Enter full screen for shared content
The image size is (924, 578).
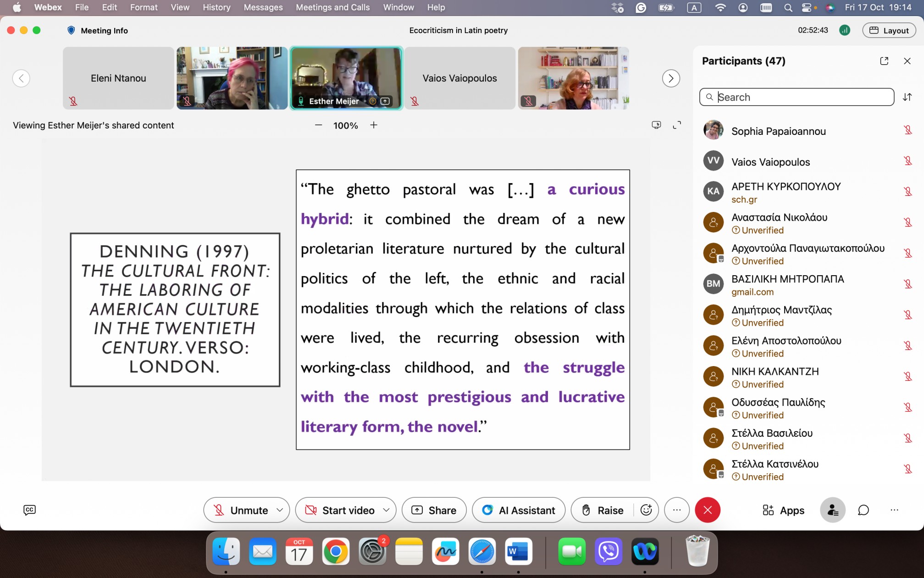(677, 125)
